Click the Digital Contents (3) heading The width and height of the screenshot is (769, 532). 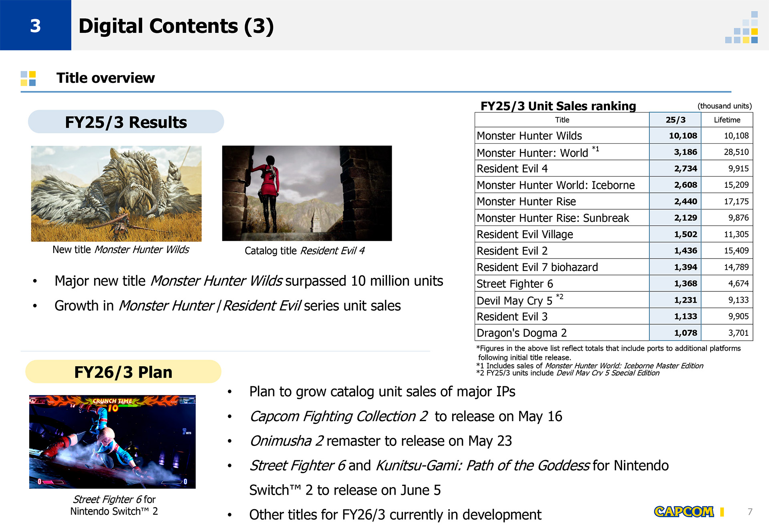[x=176, y=26]
